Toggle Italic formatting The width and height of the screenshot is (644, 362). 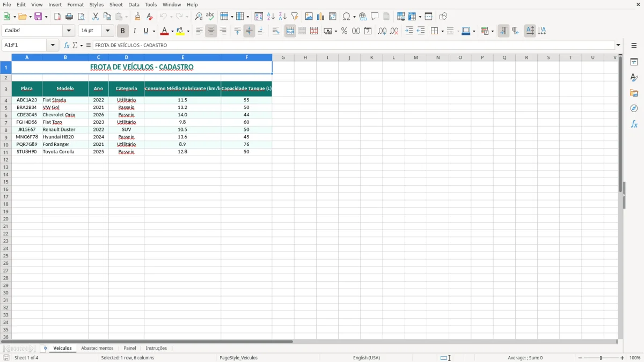(135, 31)
